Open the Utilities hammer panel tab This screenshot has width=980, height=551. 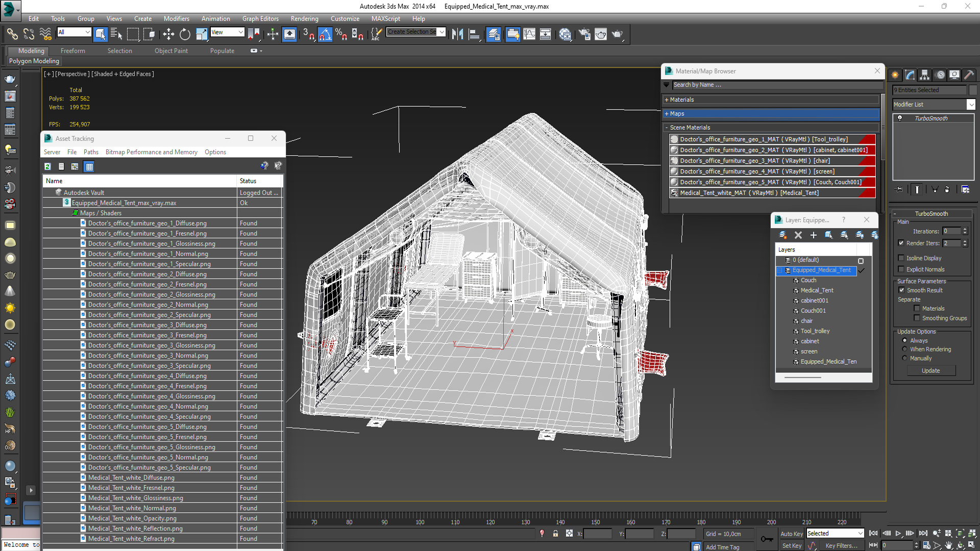[x=969, y=75]
